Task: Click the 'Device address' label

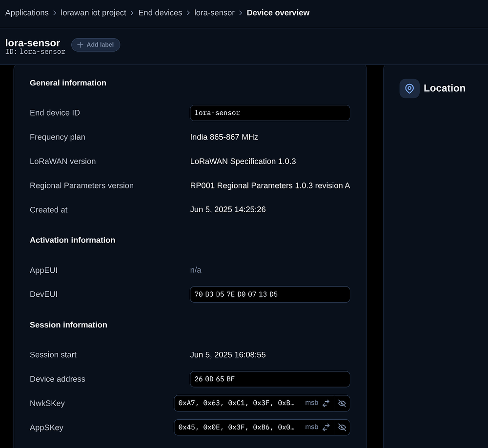Action: pos(58,379)
